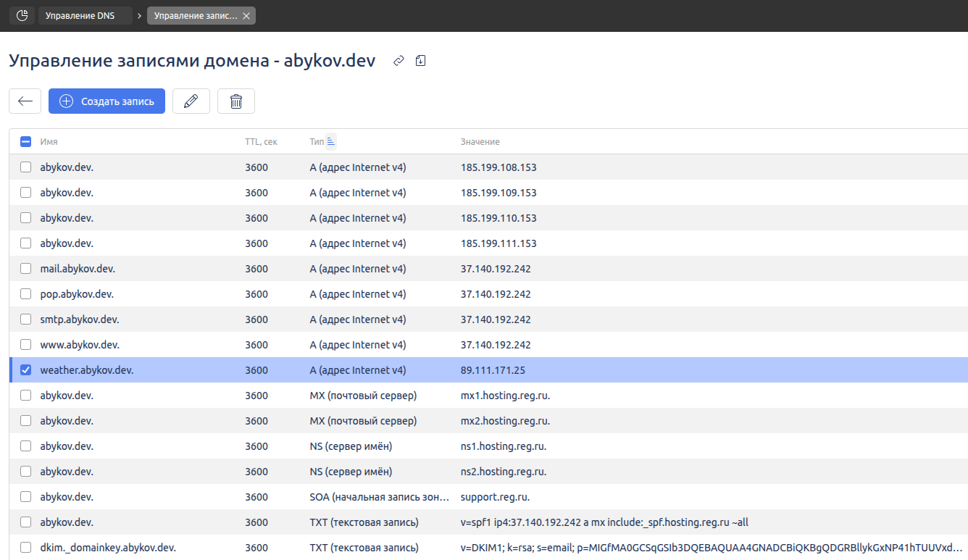Open the dashboard pie chart icon

click(x=22, y=15)
